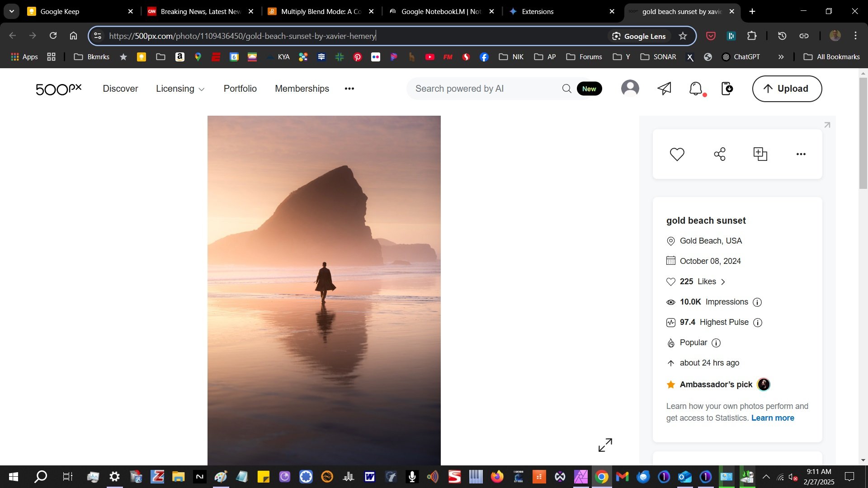Open the photo's more options menu
This screenshot has height=488, width=868.
(x=801, y=154)
